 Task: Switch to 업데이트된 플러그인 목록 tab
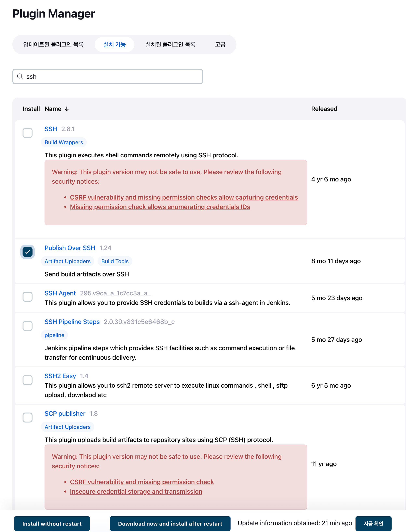53,45
